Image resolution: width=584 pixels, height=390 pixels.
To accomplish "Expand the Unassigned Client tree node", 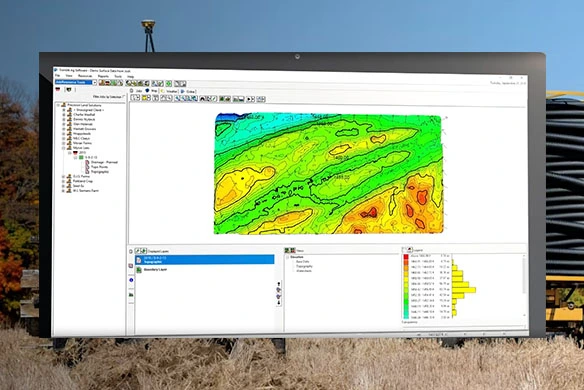I will pyautogui.click(x=64, y=110).
